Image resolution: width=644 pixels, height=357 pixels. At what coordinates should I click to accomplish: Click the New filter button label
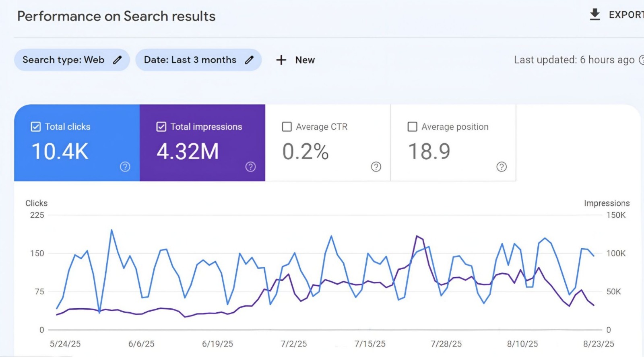click(305, 60)
